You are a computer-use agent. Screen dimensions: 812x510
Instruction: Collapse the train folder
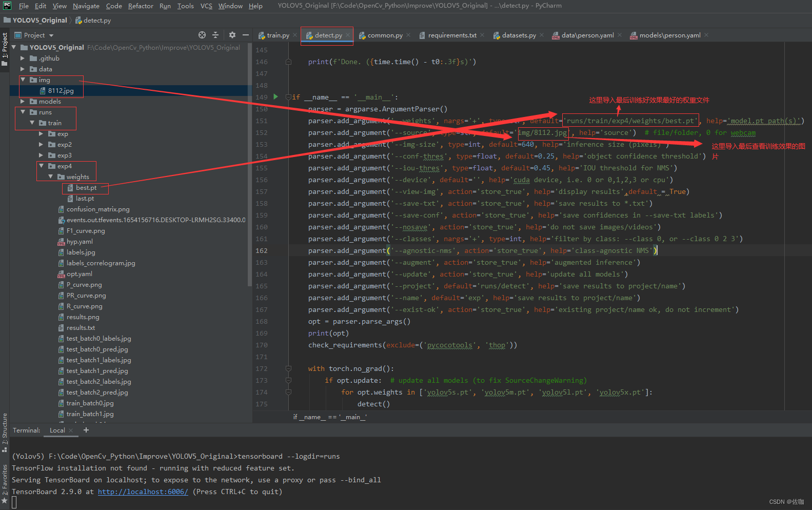(x=32, y=123)
